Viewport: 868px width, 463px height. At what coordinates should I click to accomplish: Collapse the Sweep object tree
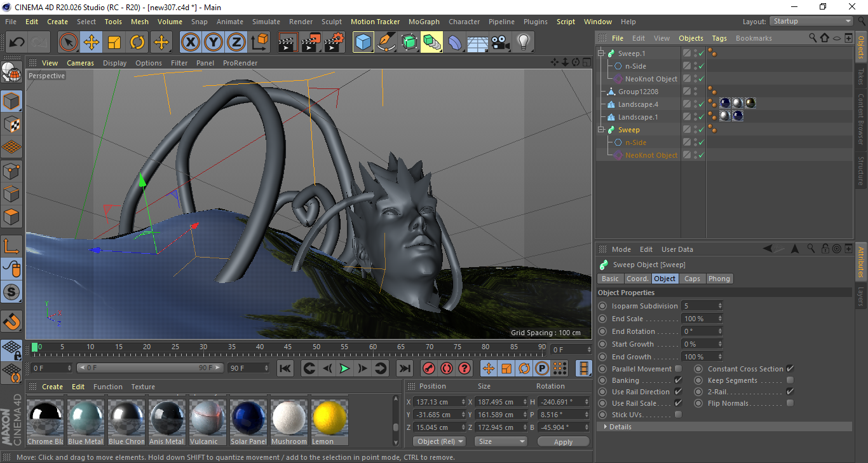coord(601,130)
